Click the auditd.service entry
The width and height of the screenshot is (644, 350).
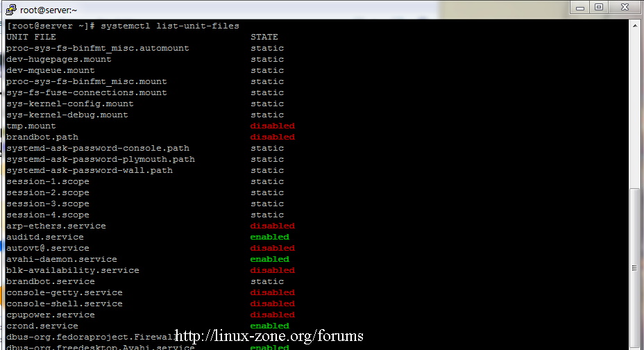[x=44, y=237]
